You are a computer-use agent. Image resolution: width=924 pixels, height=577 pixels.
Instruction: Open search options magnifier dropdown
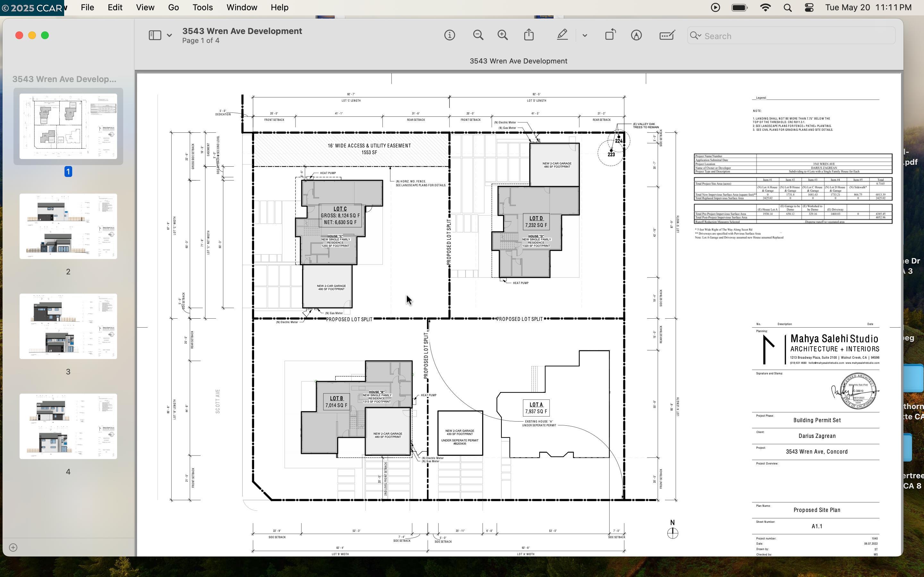point(696,36)
